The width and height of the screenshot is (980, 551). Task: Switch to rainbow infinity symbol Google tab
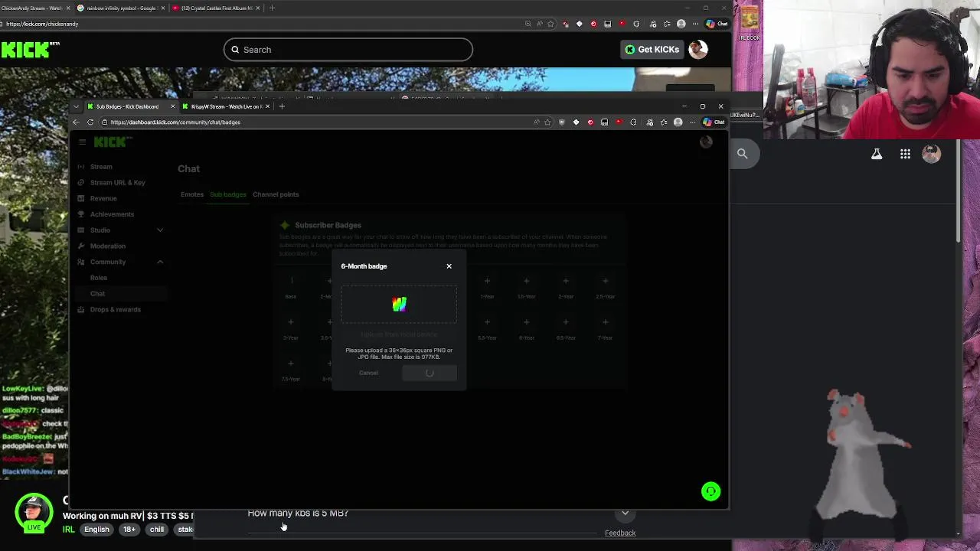tap(121, 8)
